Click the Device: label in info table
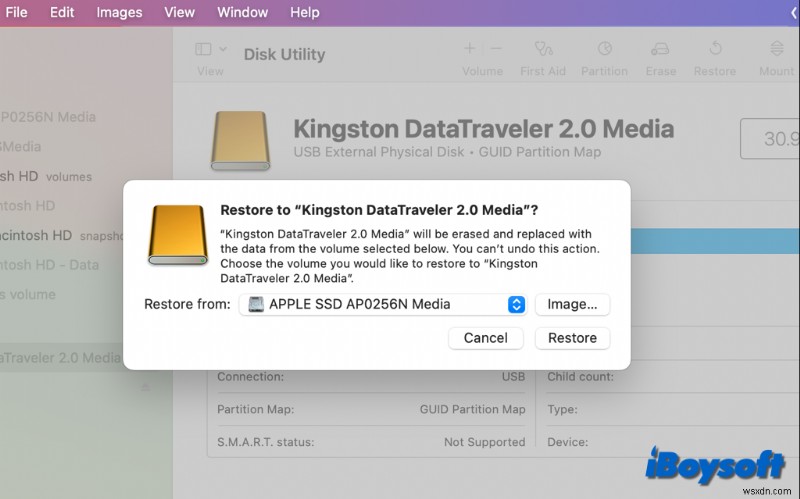The image size is (800, 499). point(567,442)
